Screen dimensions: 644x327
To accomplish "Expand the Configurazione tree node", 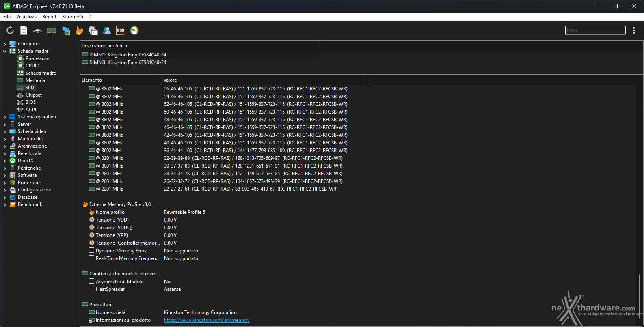I will [x=5, y=190].
